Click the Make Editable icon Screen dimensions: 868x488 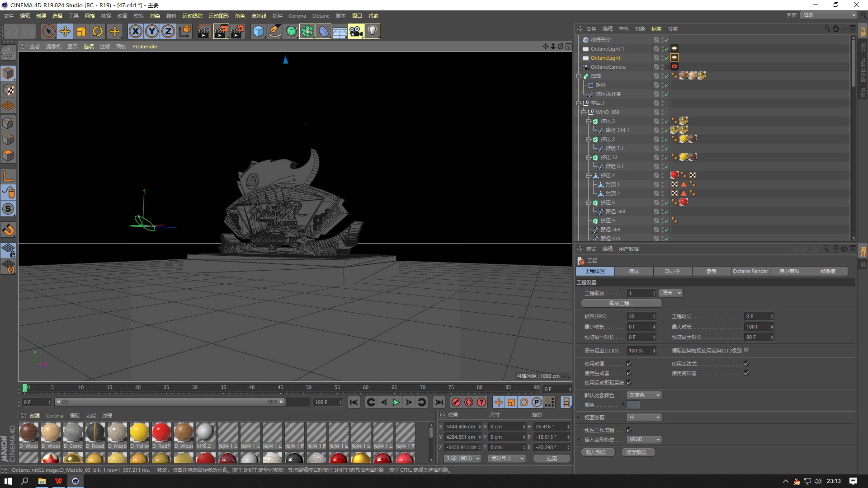tap(8, 53)
